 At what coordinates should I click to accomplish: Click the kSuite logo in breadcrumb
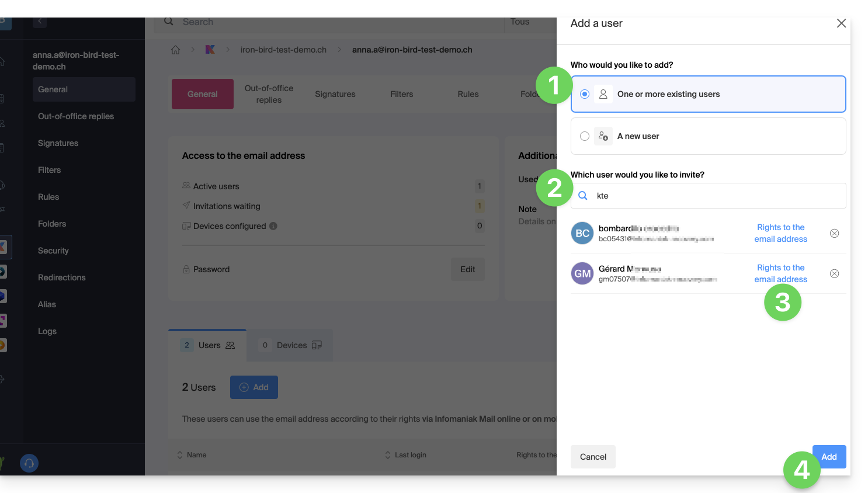pos(210,50)
